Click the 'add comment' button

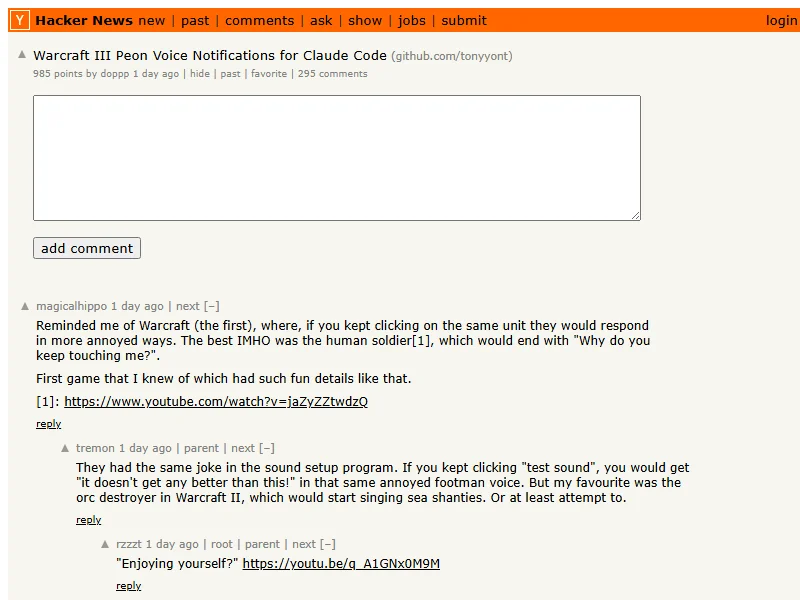(87, 248)
